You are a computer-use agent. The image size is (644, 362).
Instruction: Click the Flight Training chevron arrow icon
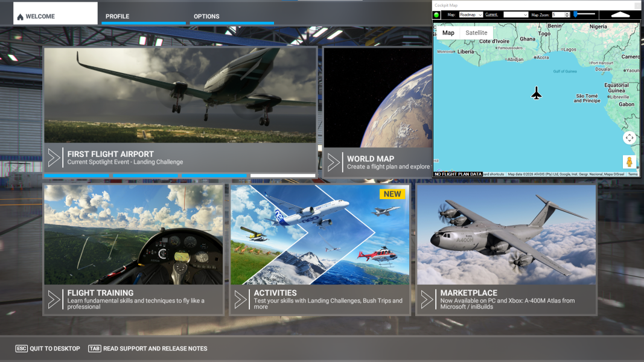(54, 299)
